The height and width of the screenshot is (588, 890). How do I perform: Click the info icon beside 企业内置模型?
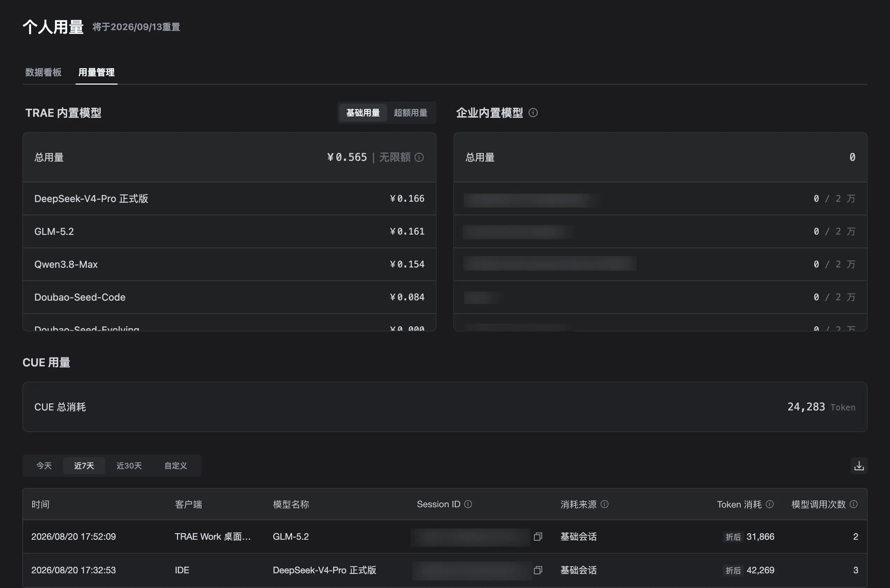tap(533, 113)
